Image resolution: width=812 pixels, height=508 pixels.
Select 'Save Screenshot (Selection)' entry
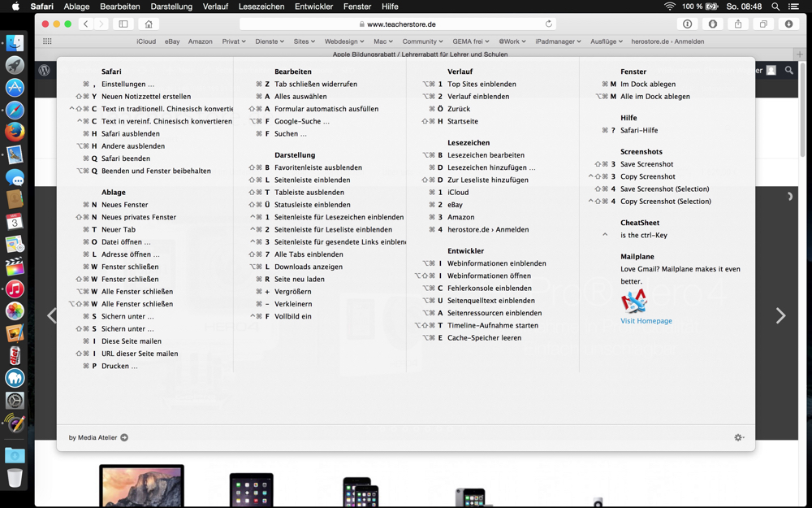[665, 189]
